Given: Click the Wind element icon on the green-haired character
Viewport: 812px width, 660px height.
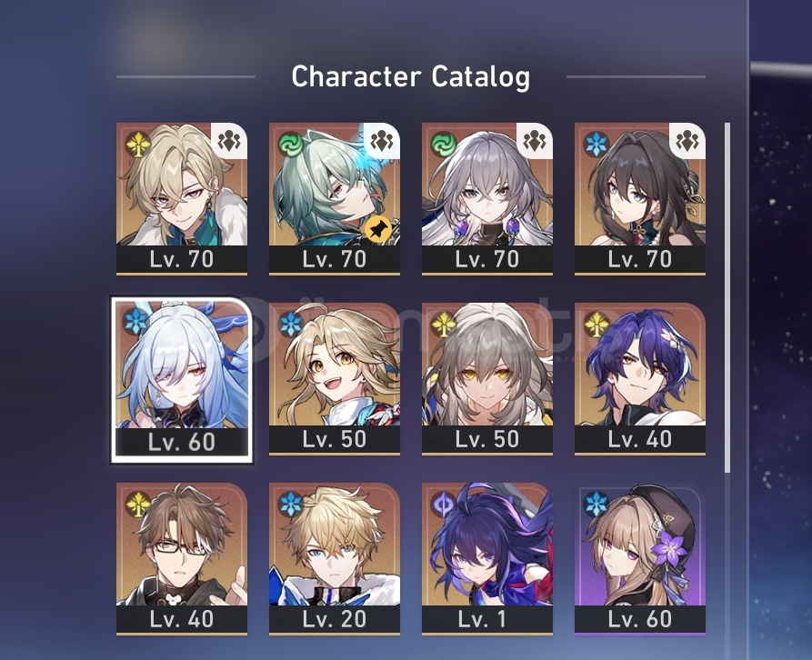Looking at the screenshot, I should click(x=291, y=144).
